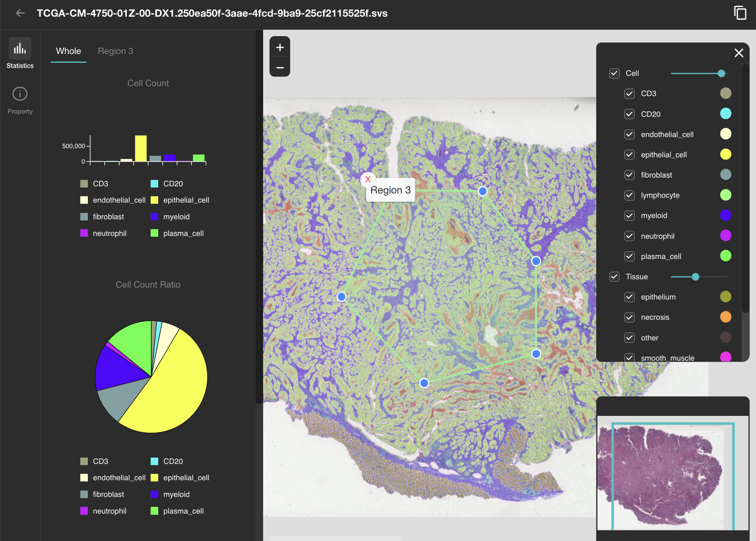Switch to the Region 3 tab

click(x=115, y=51)
